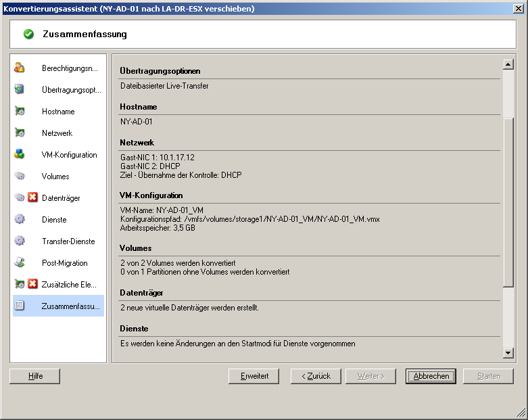
Task: Click the Erweitert button
Action: click(254, 376)
